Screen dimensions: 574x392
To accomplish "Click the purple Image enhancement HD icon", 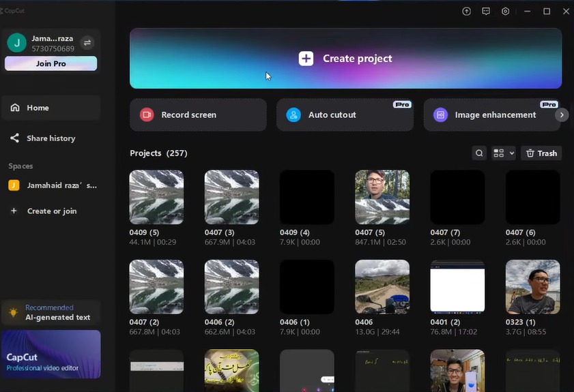I will pyautogui.click(x=440, y=115).
